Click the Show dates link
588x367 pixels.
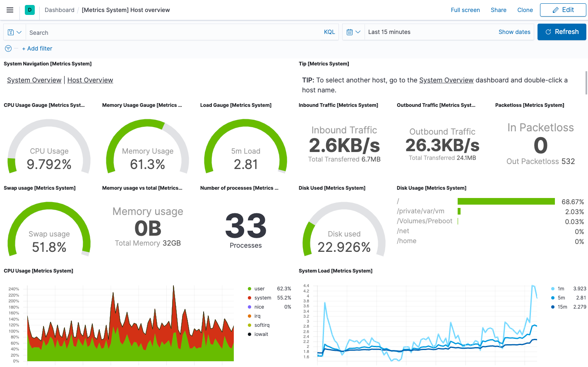(514, 31)
